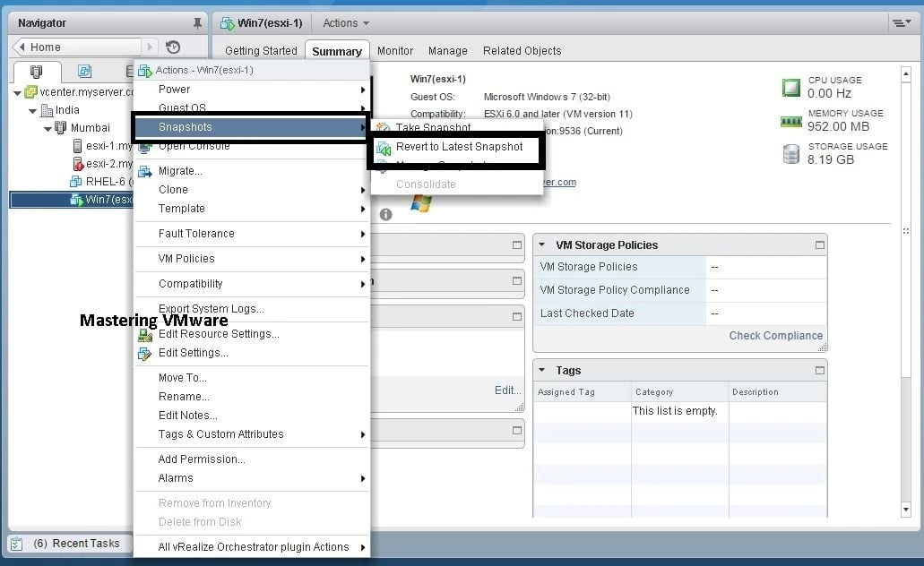Select Revert to Latest Snapshot
The width and height of the screenshot is (924, 566).
tap(459, 147)
